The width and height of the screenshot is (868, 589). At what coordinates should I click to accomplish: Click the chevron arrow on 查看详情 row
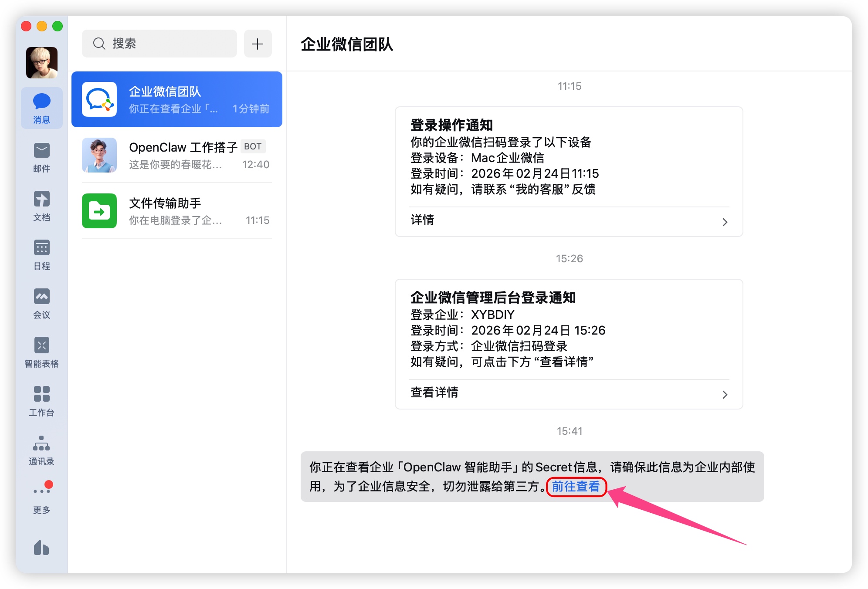point(725,395)
